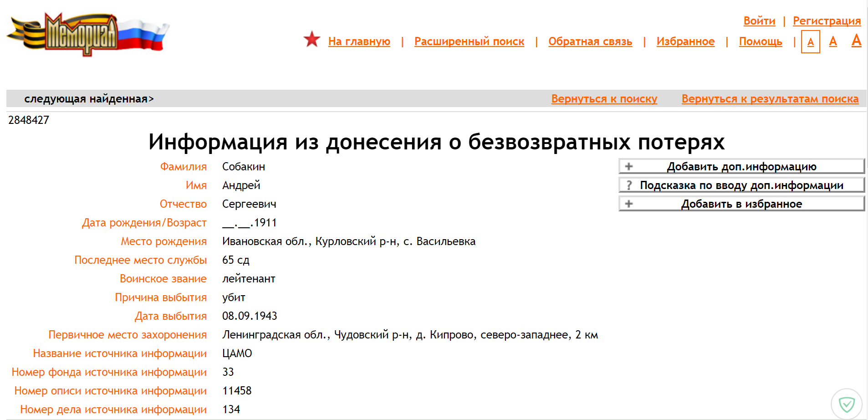The height and width of the screenshot is (420, 868).
Task: Select the small font size A
Action: point(810,42)
